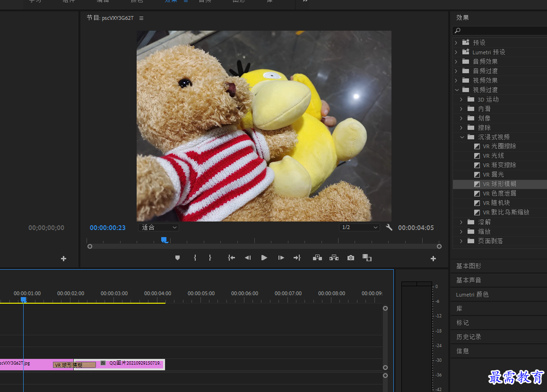
Task: Open the 基本图形 panel
Action: (469, 266)
